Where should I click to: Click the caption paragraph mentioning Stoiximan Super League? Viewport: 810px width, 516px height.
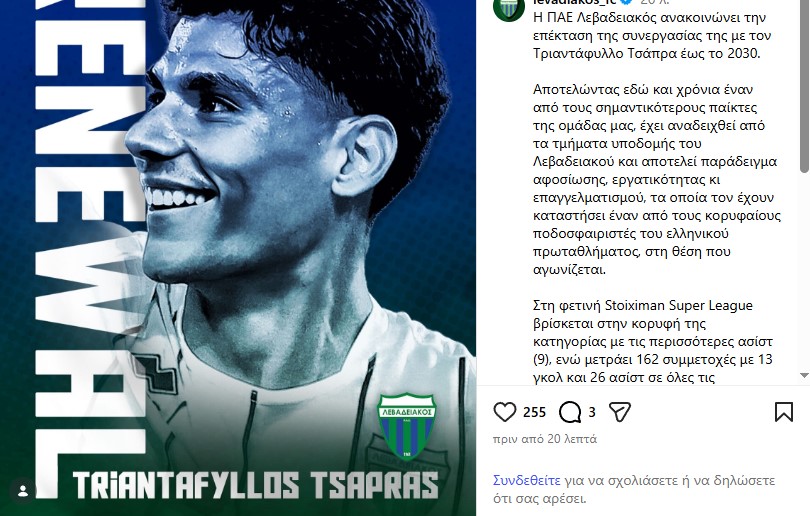click(x=653, y=341)
